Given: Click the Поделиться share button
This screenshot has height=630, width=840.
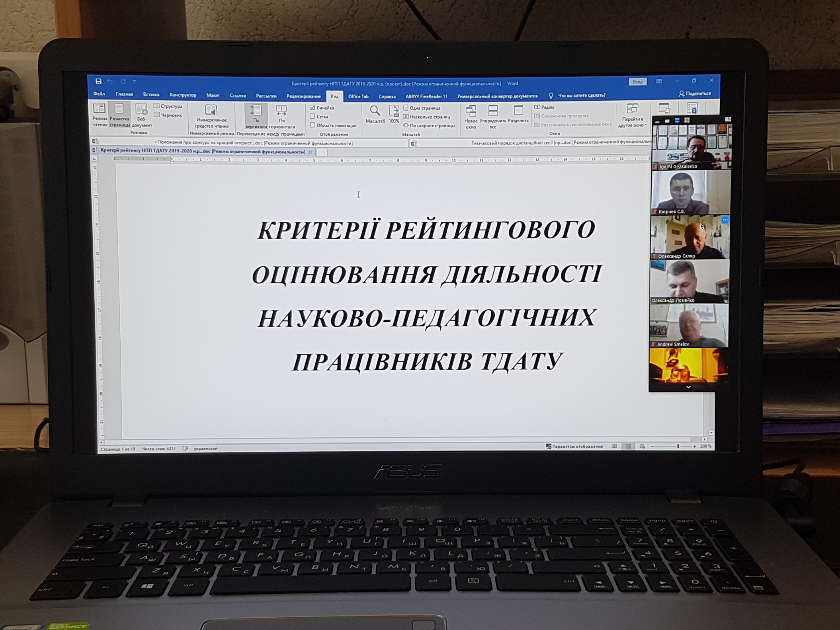Looking at the screenshot, I should pos(695,94).
